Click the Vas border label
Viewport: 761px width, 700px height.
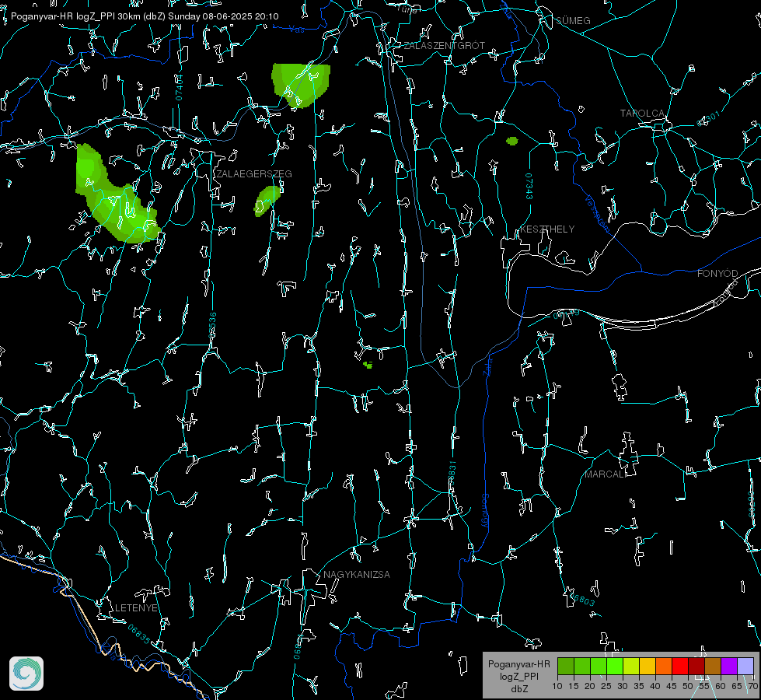(x=296, y=30)
